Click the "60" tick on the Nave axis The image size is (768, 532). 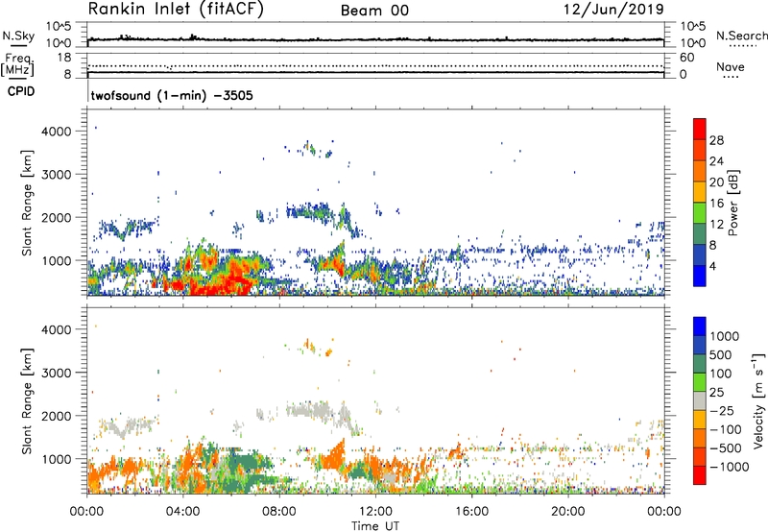coord(686,58)
